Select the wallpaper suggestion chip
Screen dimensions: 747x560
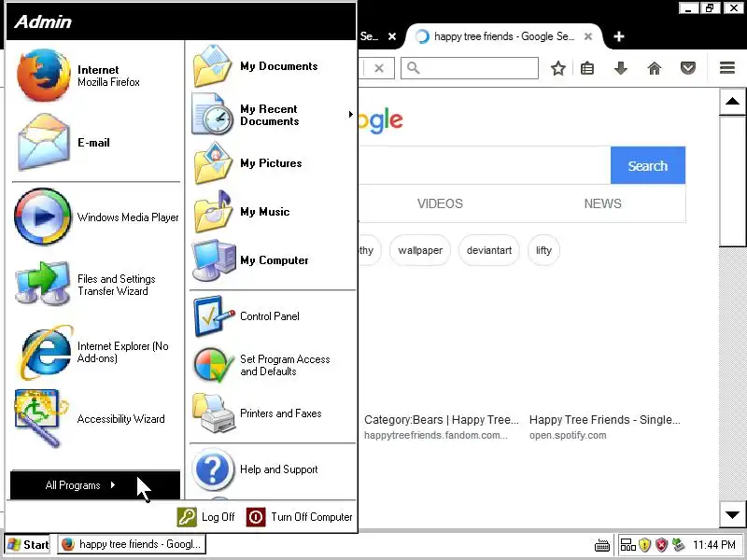[420, 250]
